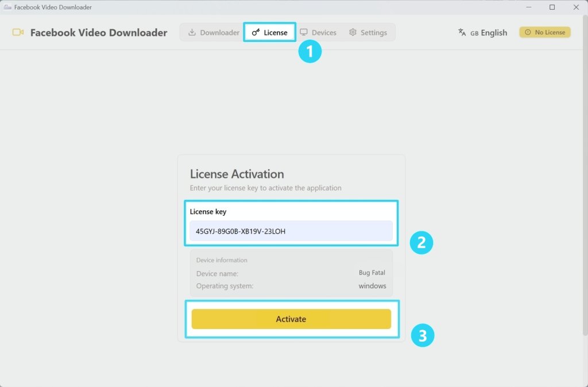Switch to the Settings tab
Viewport: 588px width, 387px height.
tap(369, 33)
